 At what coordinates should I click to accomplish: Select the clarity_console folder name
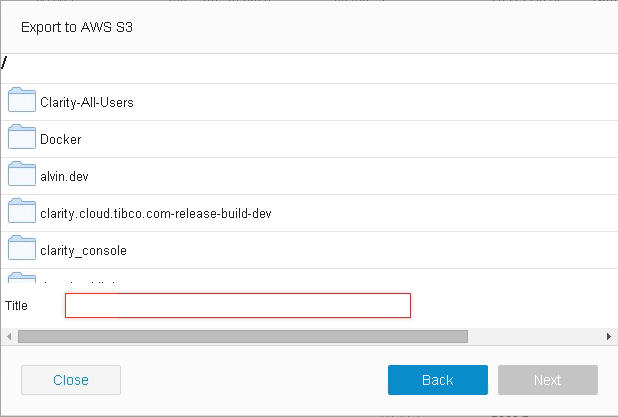(83, 250)
